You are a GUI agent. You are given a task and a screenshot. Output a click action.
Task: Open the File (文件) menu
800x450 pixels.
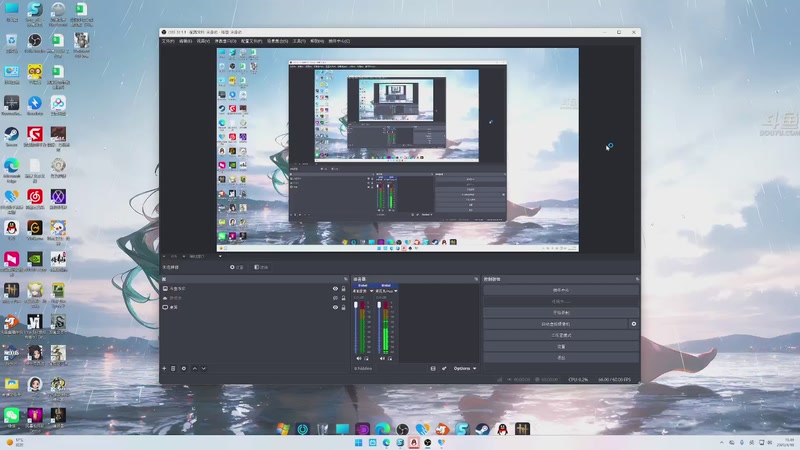click(x=168, y=41)
